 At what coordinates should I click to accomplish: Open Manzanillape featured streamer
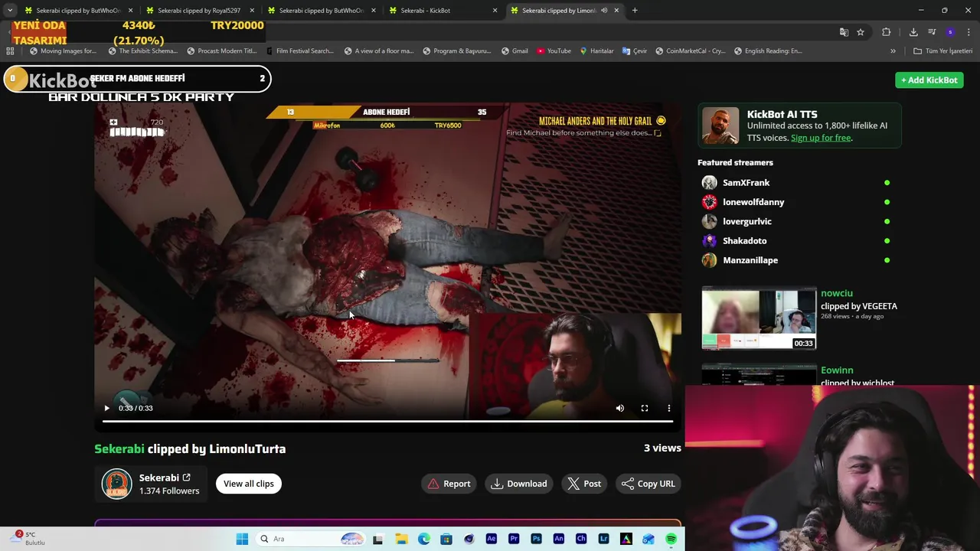coord(750,260)
